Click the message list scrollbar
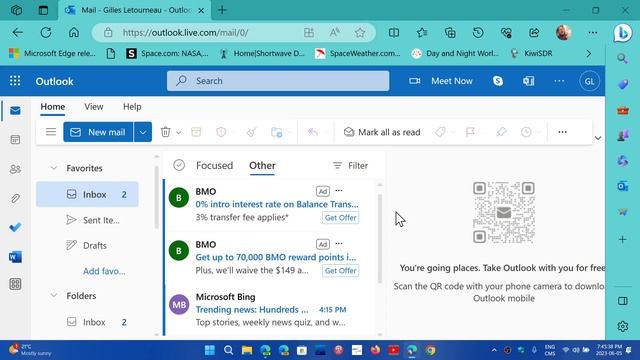 point(380,239)
